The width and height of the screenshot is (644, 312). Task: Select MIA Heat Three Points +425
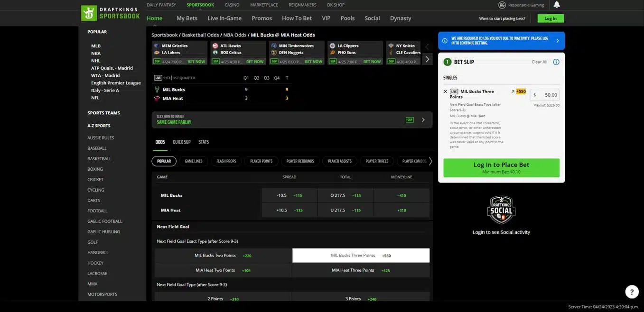(x=361, y=270)
